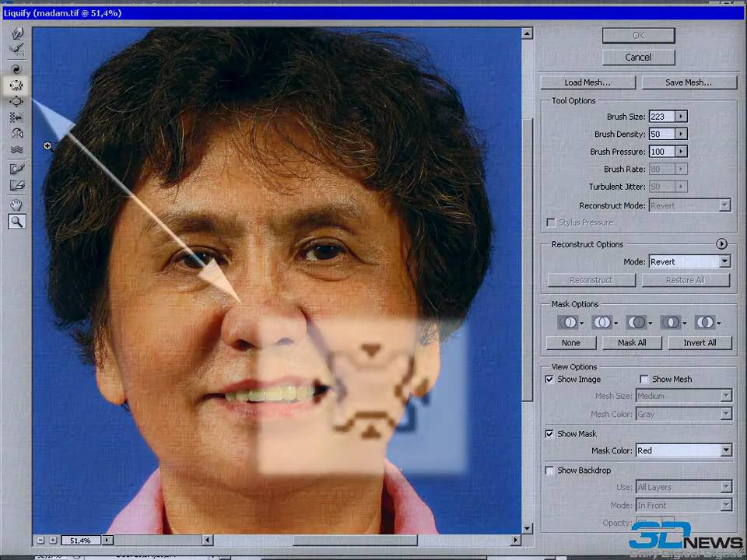Select the Bloat tool
The height and width of the screenshot is (560, 747).
point(16,101)
